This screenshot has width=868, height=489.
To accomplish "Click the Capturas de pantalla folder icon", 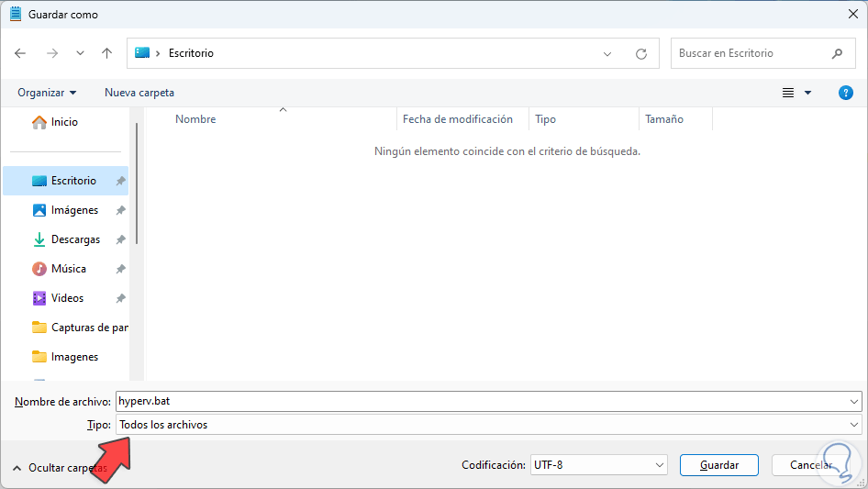I will (x=39, y=328).
